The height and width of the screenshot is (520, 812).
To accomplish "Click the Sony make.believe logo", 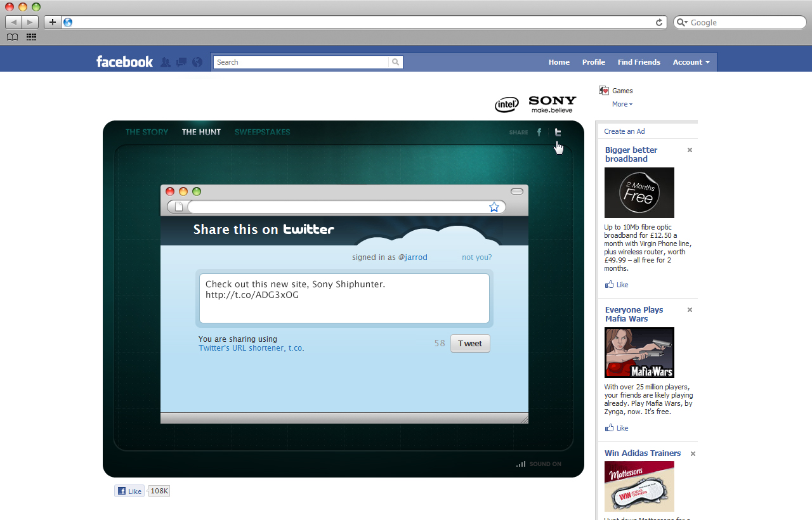I will point(553,105).
